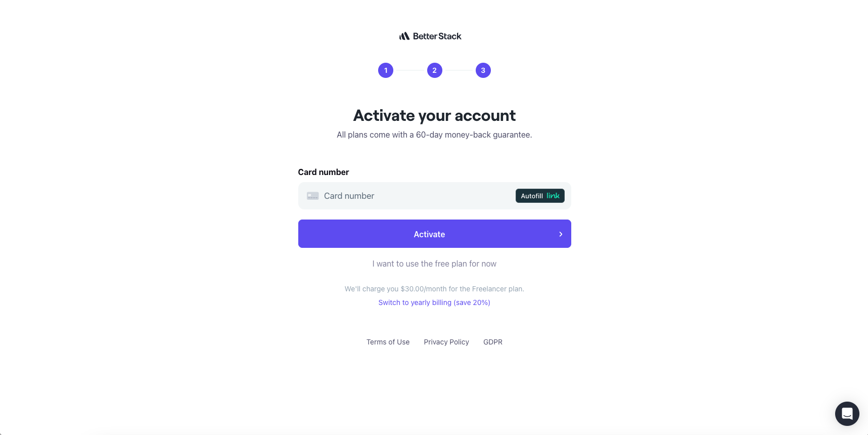Click the chevron arrow on Activate button
The image size is (868, 435).
pyautogui.click(x=561, y=234)
